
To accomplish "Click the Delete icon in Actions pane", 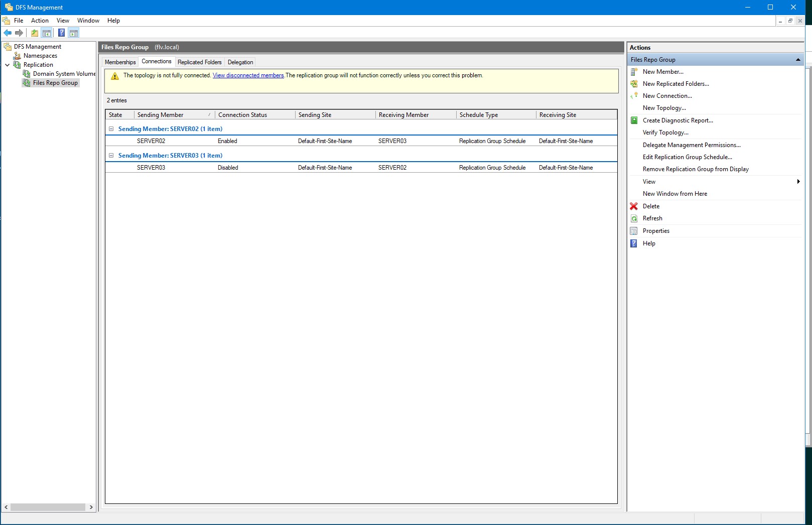I will coord(634,206).
